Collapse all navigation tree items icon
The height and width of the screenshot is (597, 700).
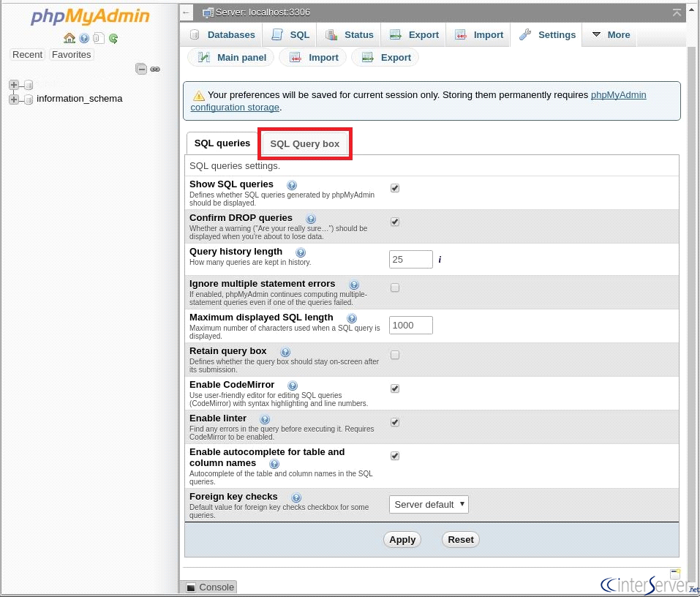pyautogui.click(x=141, y=69)
